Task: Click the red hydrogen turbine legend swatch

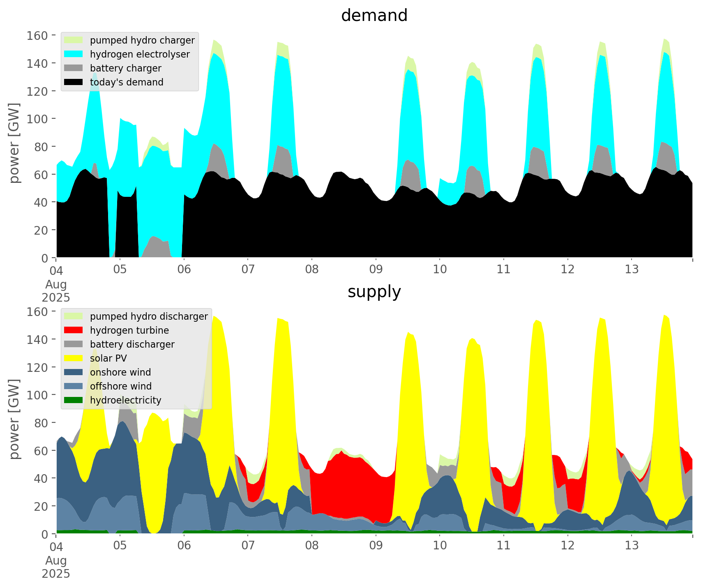Action: coord(74,330)
